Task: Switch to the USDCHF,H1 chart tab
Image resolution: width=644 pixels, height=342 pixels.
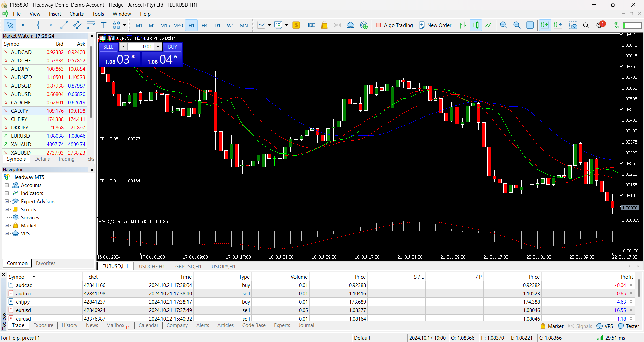Action: [x=152, y=266]
